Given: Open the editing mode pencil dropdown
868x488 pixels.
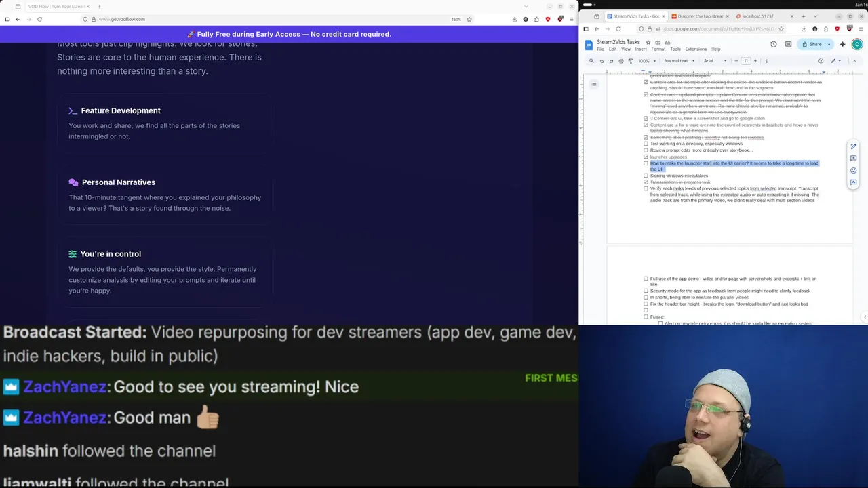Looking at the screenshot, I should (835, 61).
